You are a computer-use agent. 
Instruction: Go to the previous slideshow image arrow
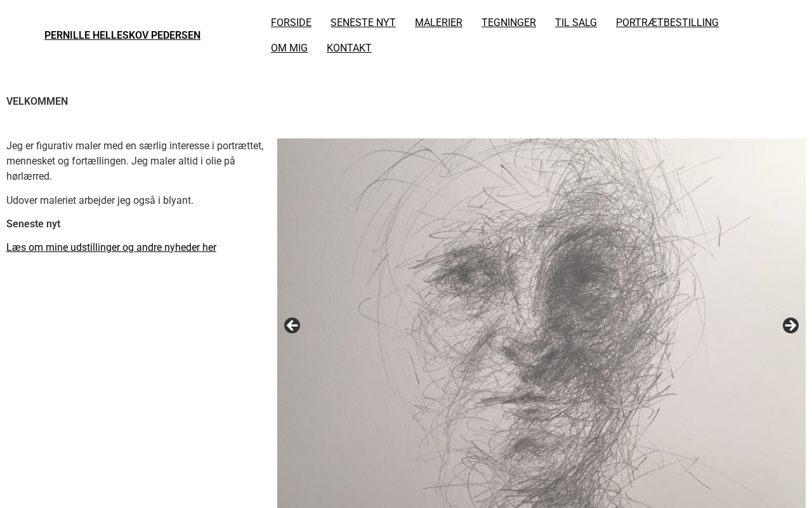click(x=292, y=326)
